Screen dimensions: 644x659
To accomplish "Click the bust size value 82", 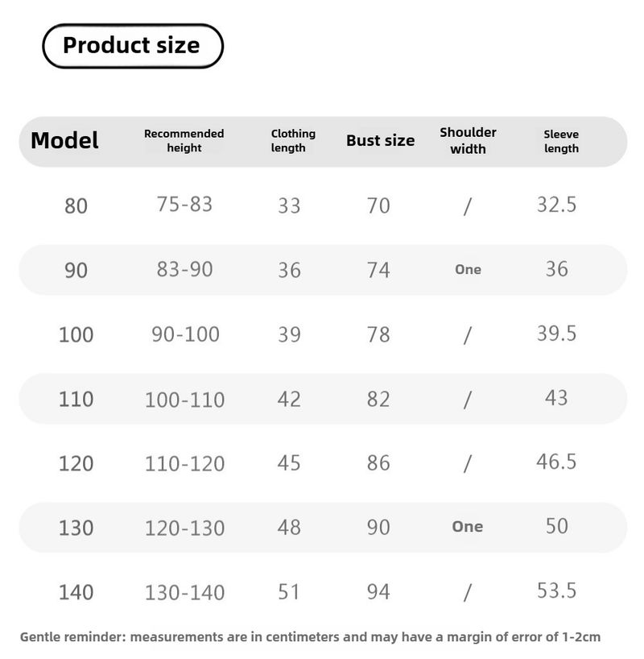I will click(x=378, y=399).
